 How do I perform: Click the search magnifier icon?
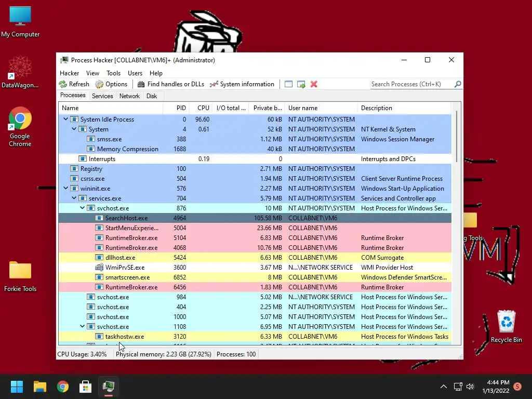(x=458, y=84)
